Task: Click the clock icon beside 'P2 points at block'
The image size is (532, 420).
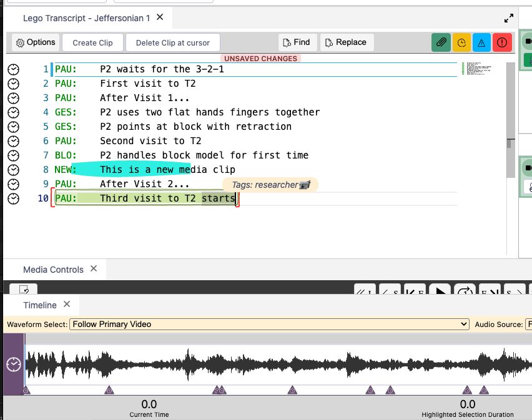Action: click(13, 127)
